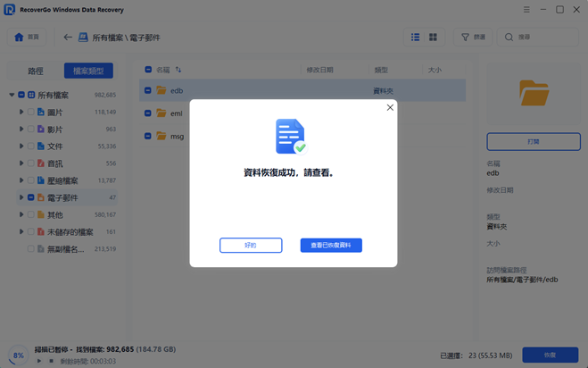The width and height of the screenshot is (588, 368).
Task: Check the 壓縮檔案 checkbox
Action: tap(30, 180)
